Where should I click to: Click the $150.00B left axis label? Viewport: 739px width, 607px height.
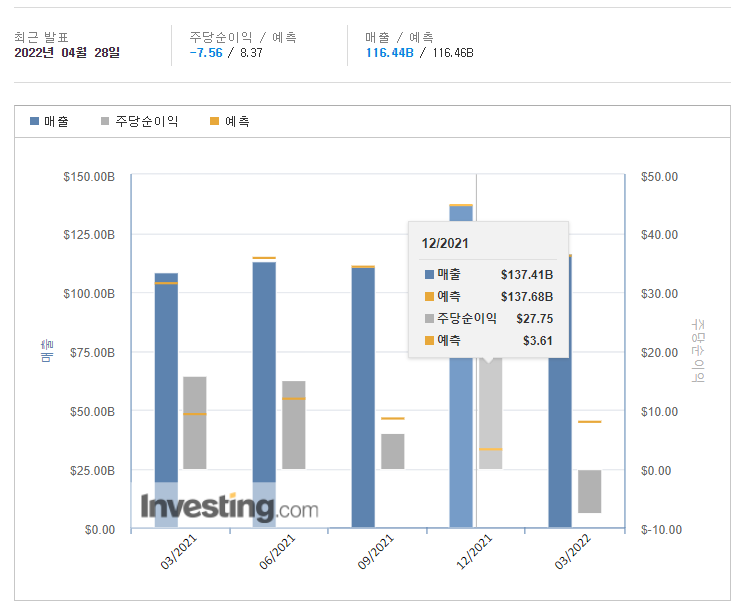pyautogui.click(x=89, y=177)
